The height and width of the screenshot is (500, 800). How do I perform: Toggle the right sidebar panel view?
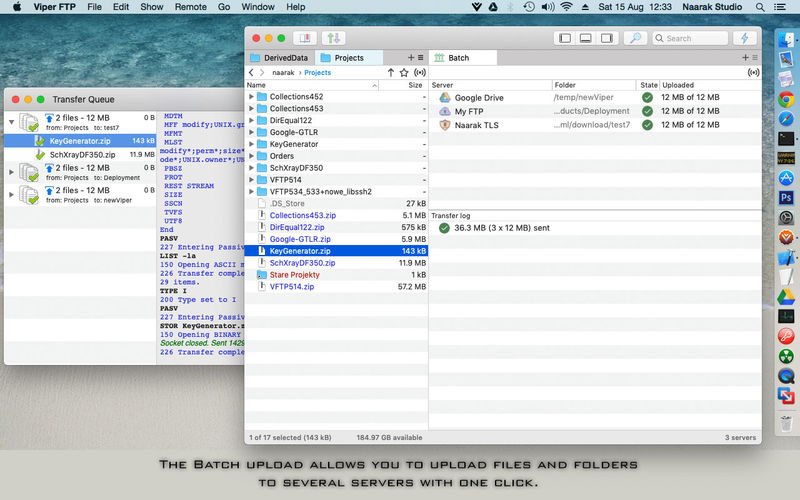coord(606,38)
